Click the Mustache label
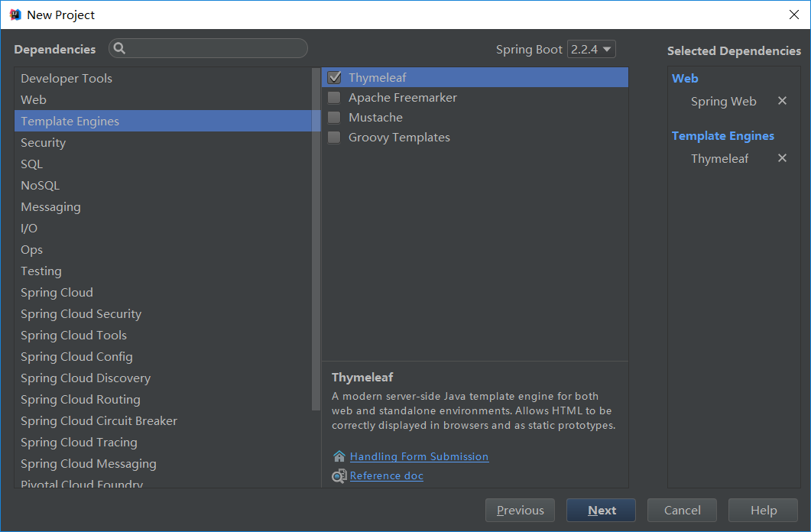 (375, 118)
